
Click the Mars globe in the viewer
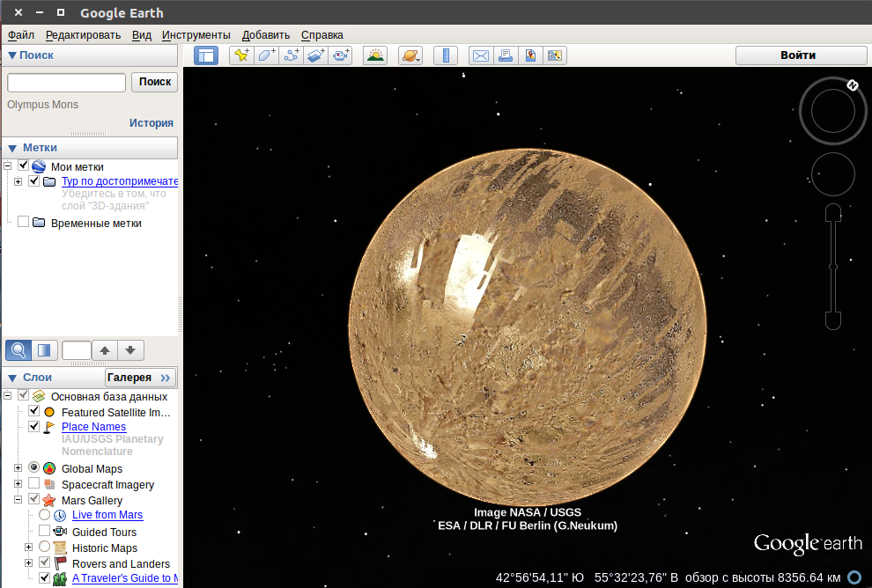[528, 327]
